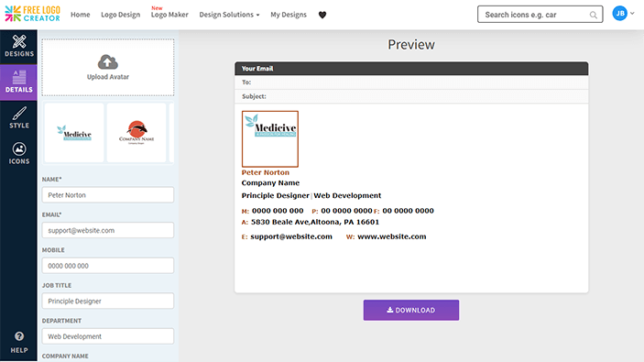Screen dimensions: 644x362
Task: Open the Icons sidebar panel
Action: point(19,154)
